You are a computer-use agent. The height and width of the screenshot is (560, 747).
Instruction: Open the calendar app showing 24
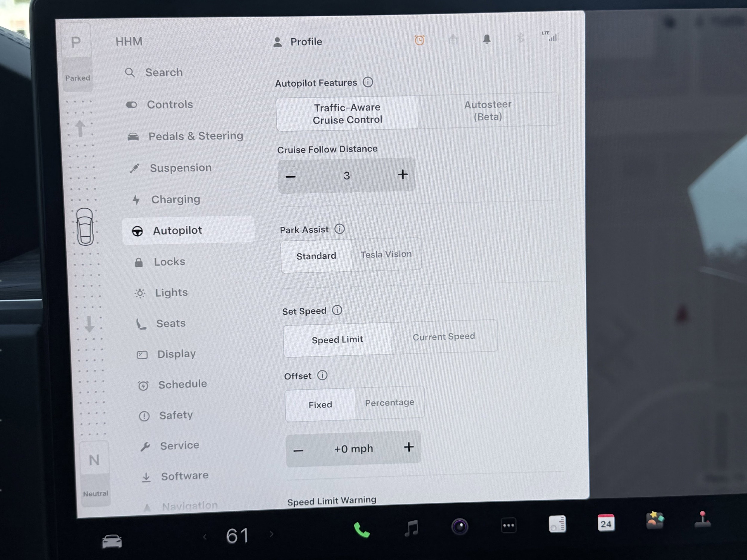(x=606, y=523)
